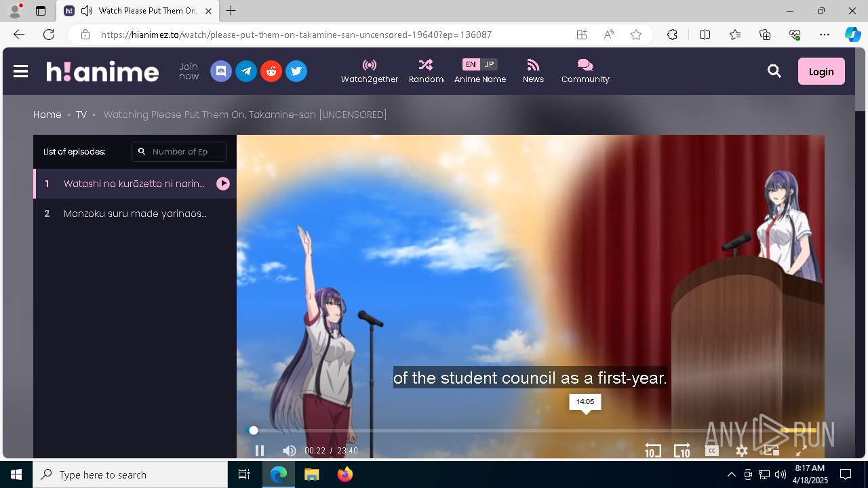Toggle Split screen view
Screen dimensions: 868x488
point(705,35)
